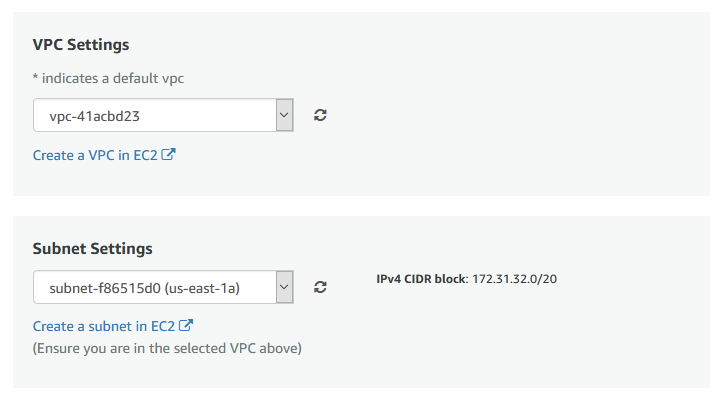Open the subnet-f86515d0 (us-east-1a) selection field
The height and width of the screenshot is (397, 724).
tap(163, 287)
